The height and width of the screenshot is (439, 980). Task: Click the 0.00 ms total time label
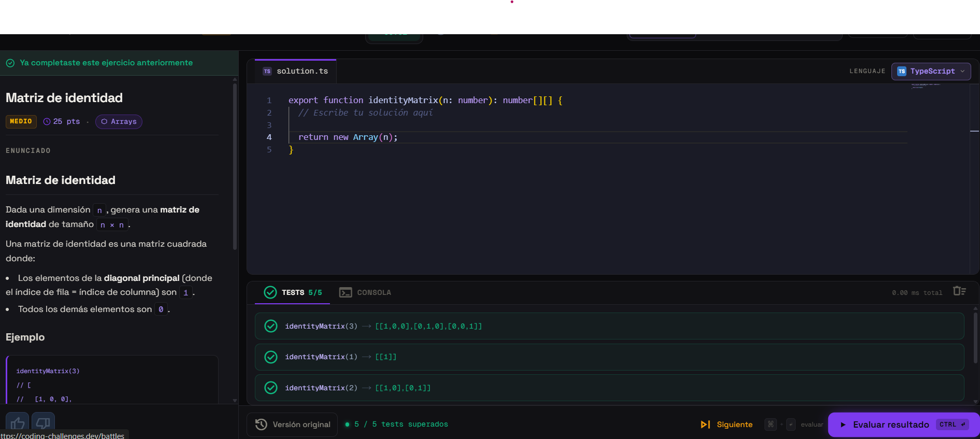point(917,293)
